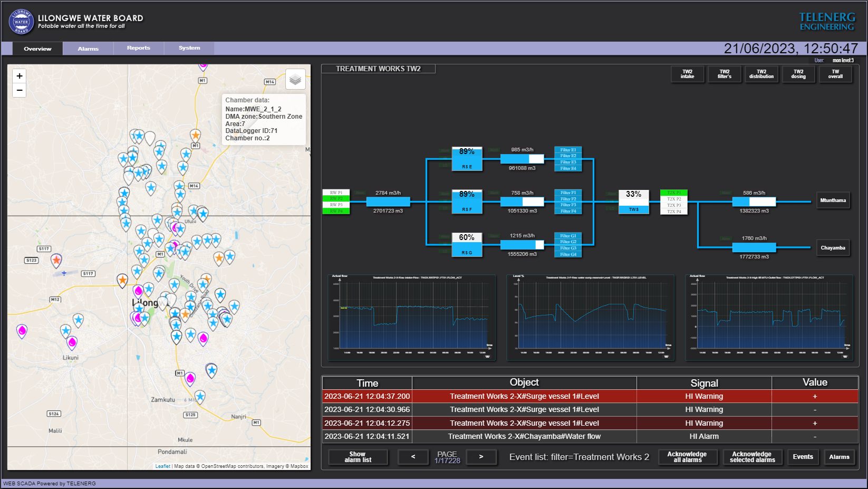Select the pink marker just above Likuni label
Viewport: 868px width, 489px height.
tap(72, 343)
